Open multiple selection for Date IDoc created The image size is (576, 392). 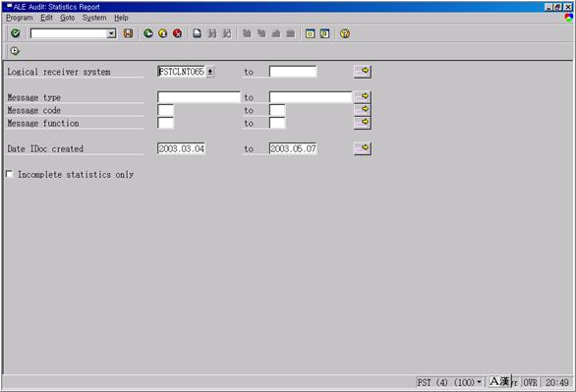363,148
